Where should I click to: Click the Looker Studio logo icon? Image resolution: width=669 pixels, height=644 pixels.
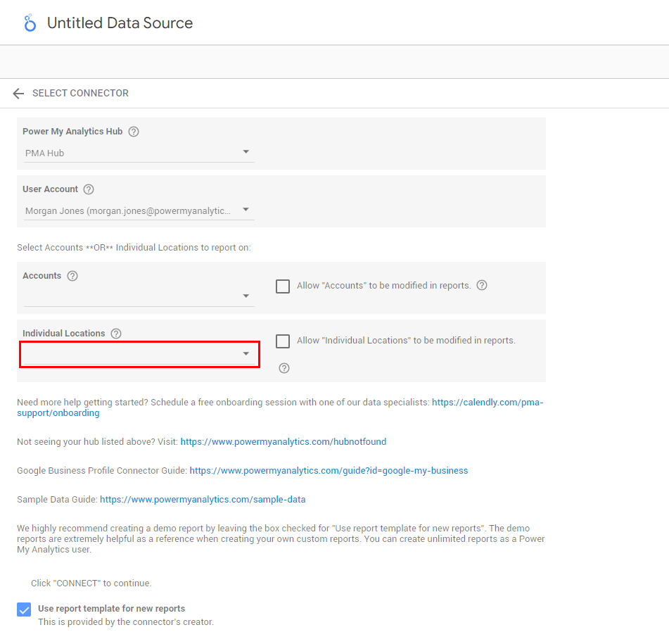[30, 23]
